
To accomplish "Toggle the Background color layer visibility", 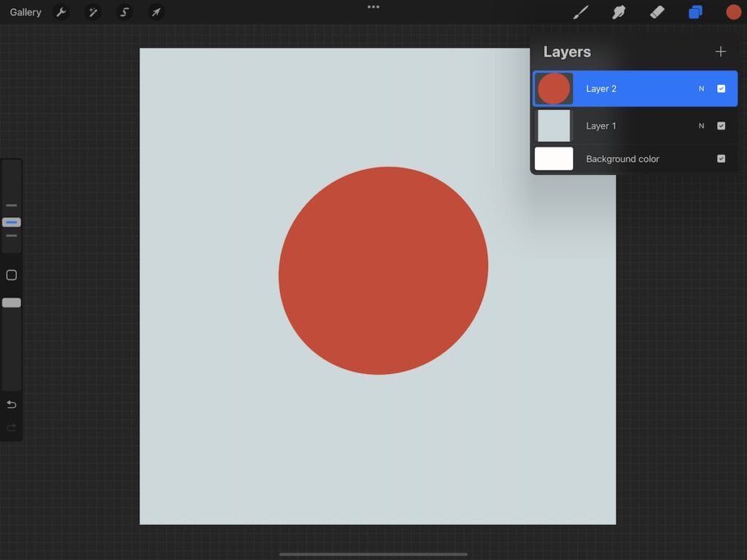I will coord(721,158).
